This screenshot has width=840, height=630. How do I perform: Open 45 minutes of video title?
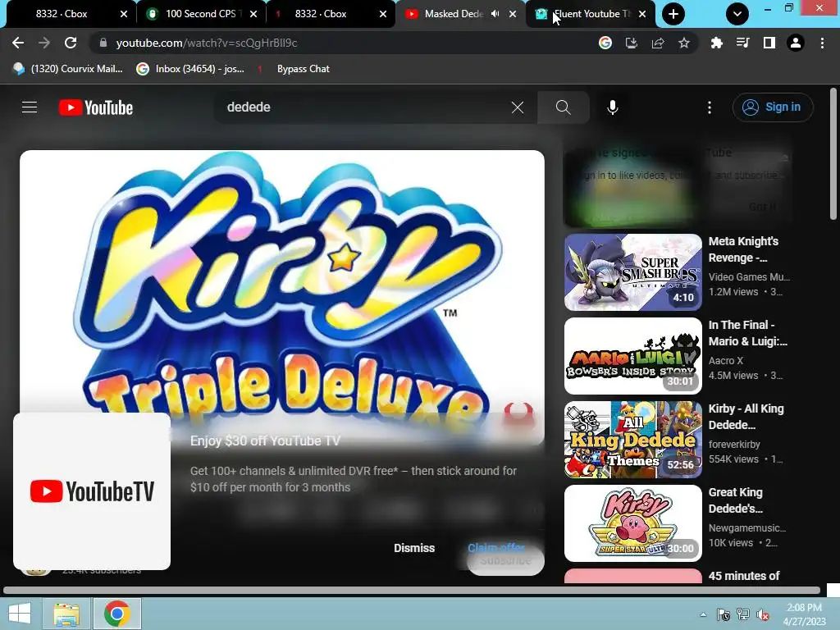coord(743,576)
